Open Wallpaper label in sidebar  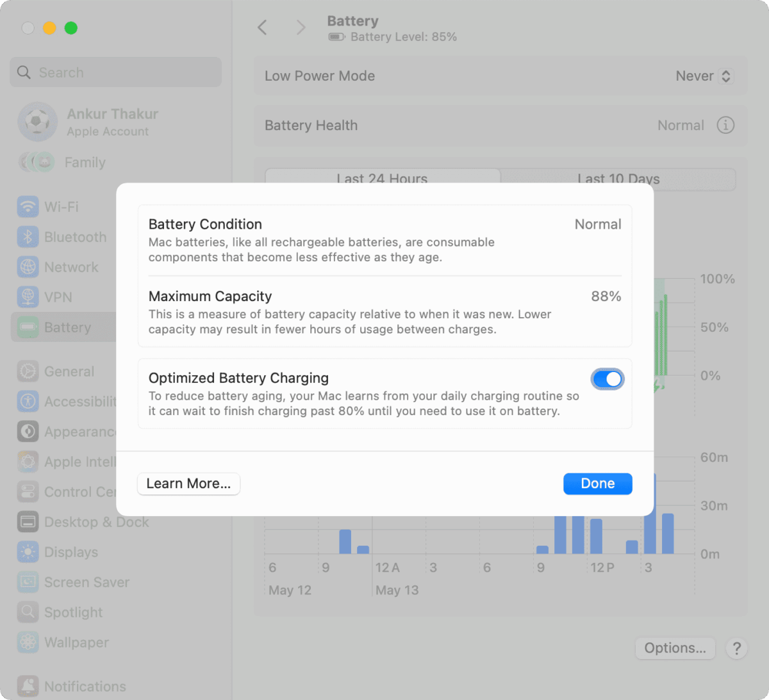77,642
